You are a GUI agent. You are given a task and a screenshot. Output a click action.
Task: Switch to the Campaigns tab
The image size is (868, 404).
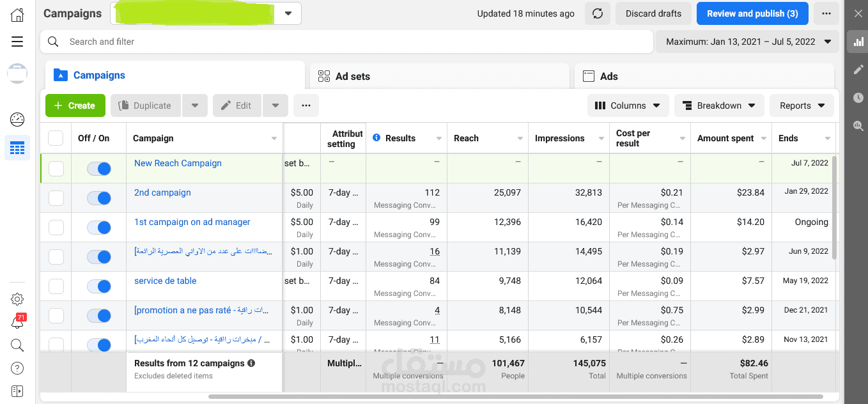(x=175, y=75)
